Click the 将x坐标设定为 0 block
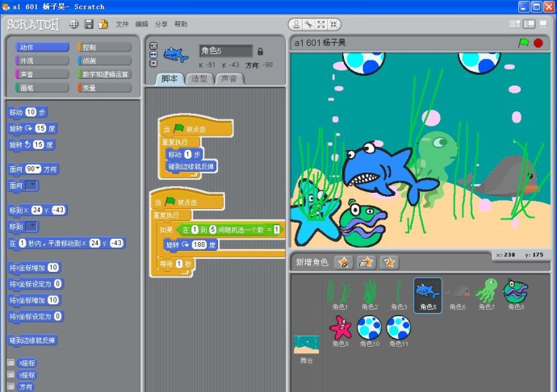The width and height of the screenshot is (557, 392). point(36,284)
